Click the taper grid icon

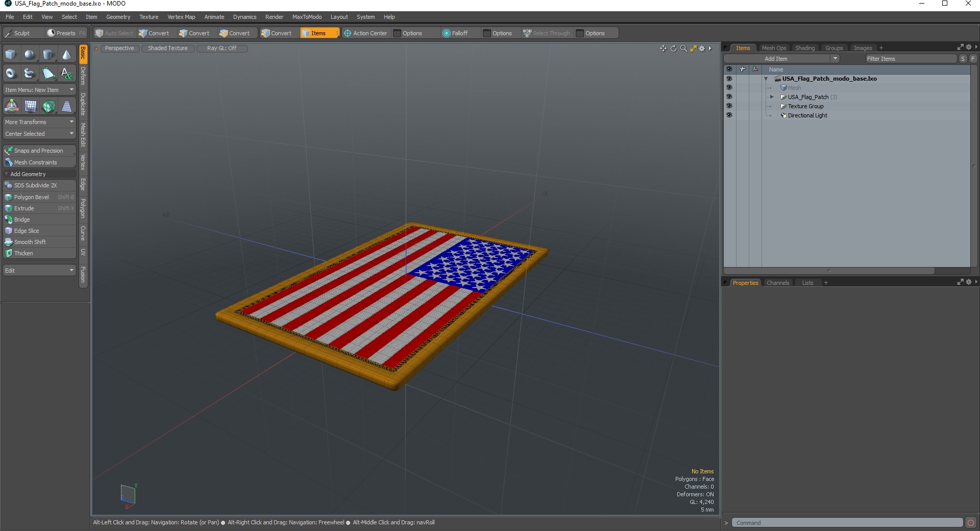click(x=67, y=106)
